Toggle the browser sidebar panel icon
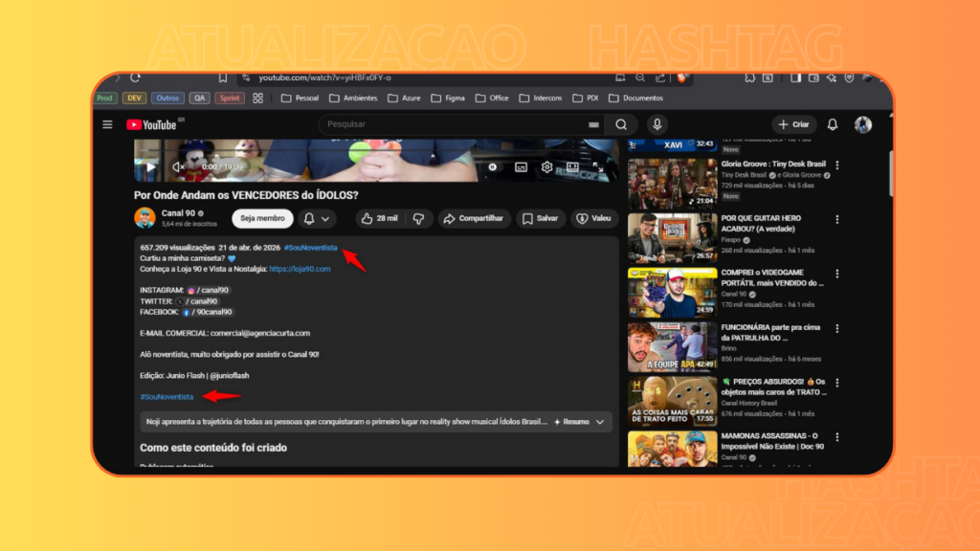 [795, 78]
